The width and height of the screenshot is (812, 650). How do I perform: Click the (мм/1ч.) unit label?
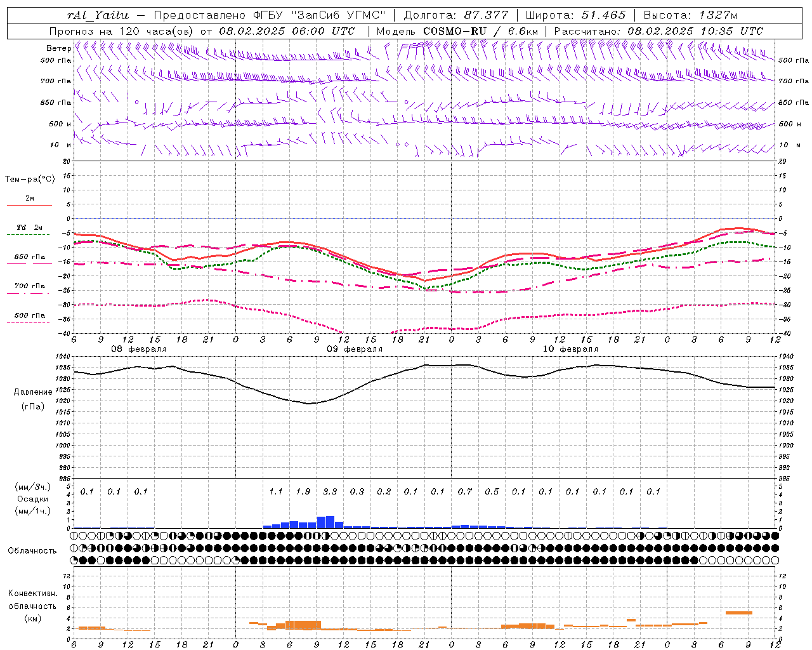(32, 511)
